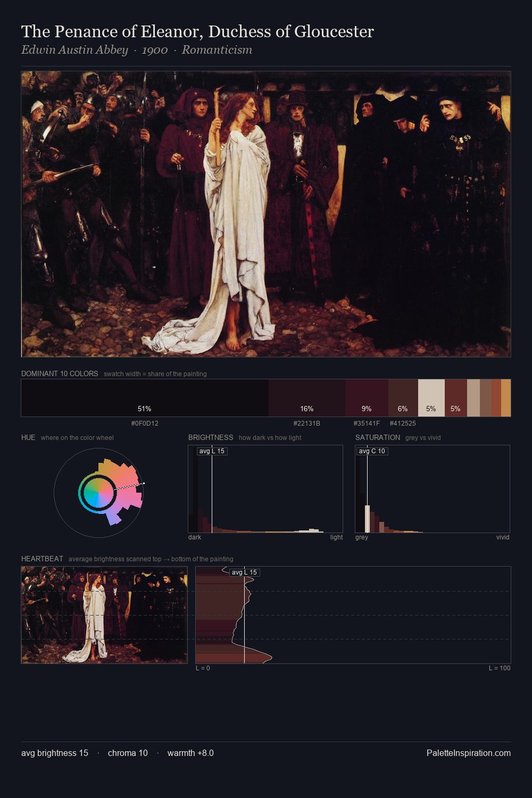Screen dimensions: 532x798
Task: Click the '#22131B' hex code
Action: click(307, 423)
